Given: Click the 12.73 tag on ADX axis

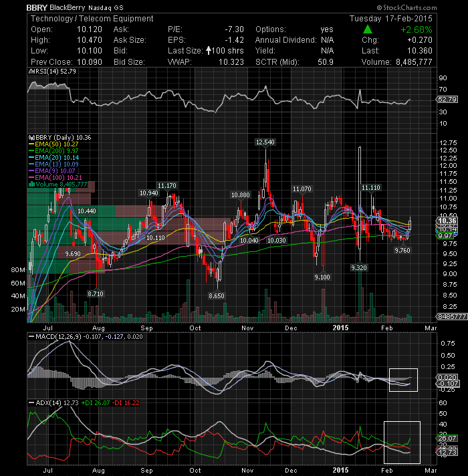Looking at the screenshot, I should [x=447, y=453].
